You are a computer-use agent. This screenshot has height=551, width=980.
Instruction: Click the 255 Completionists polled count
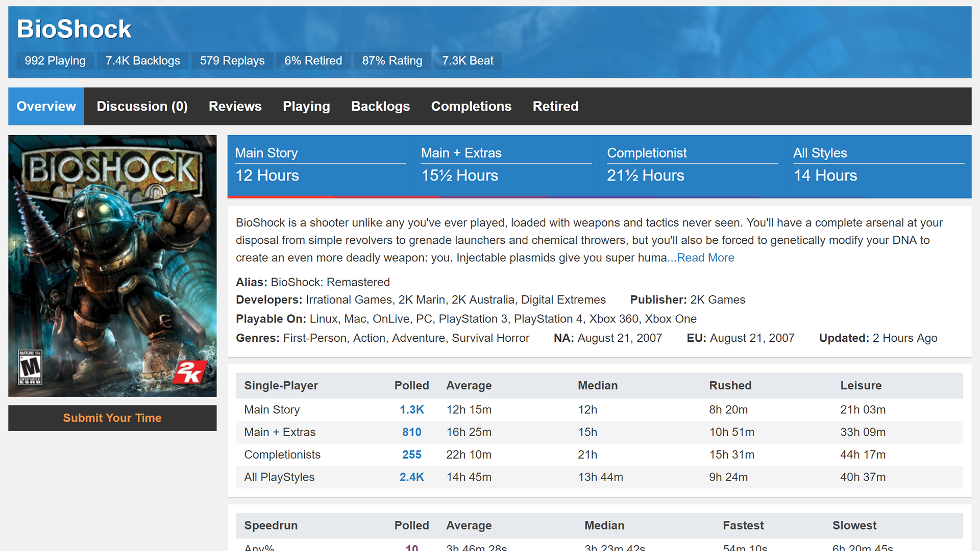coord(411,455)
